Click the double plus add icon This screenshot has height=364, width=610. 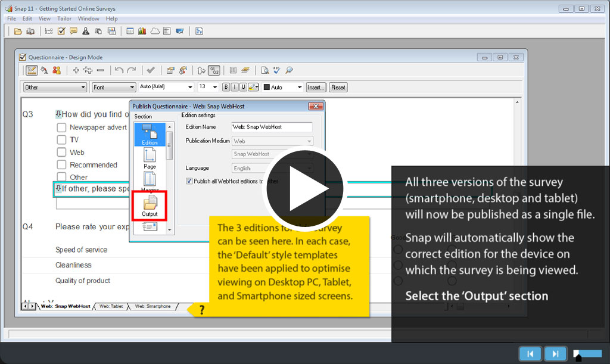[x=88, y=70]
